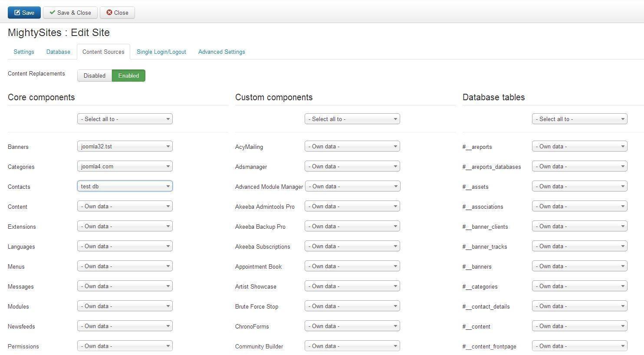This screenshot has width=644, height=355.
Task: Open the #__banner_clients table dropdown
Action: tap(580, 226)
